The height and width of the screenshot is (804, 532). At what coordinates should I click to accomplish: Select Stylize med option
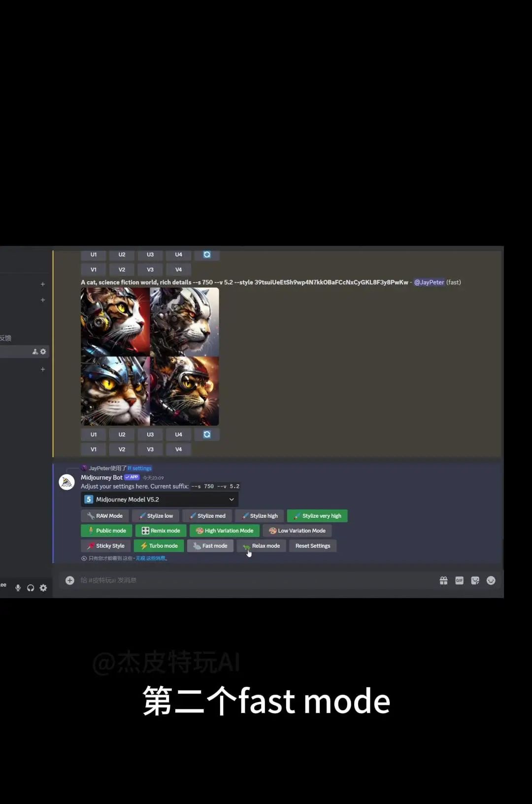[x=207, y=516]
